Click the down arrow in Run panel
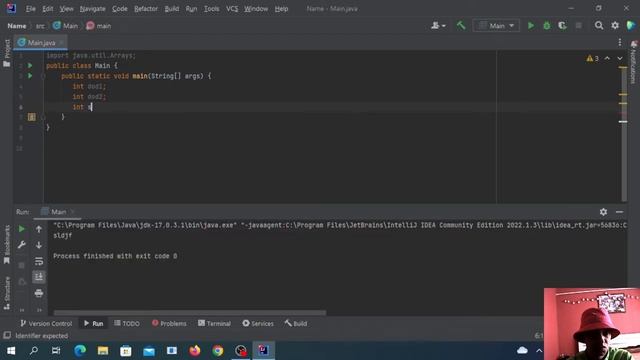The image size is (640, 360). point(39,245)
